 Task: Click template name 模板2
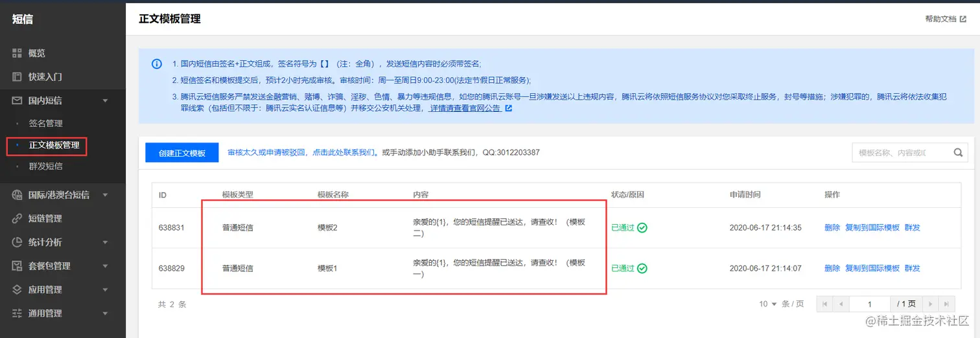coord(327,228)
